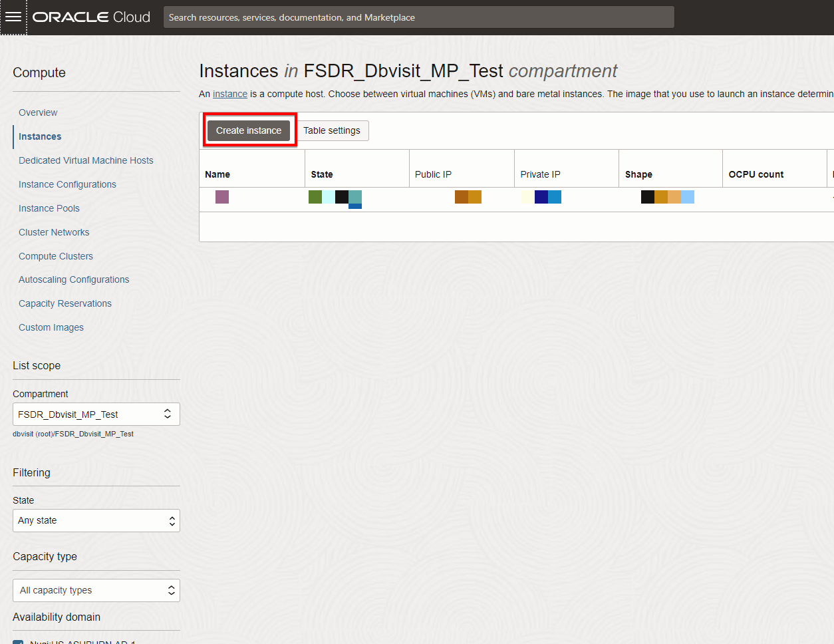Open Instance Pools page
834x644 pixels.
49,208
